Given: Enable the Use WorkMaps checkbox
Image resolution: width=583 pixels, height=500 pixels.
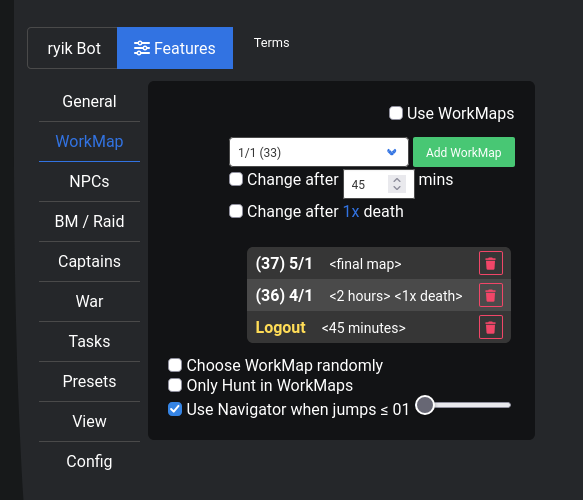Looking at the screenshot, I should click(x=396, y=113).
